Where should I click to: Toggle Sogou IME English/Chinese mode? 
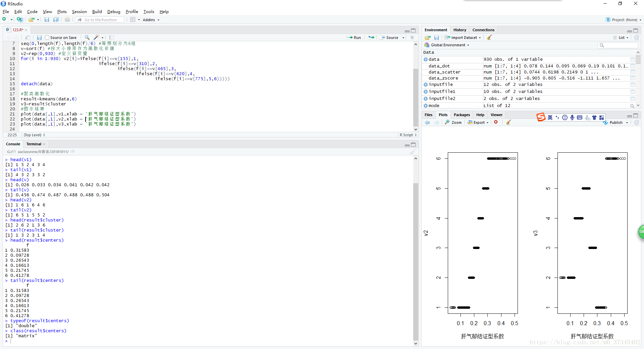pos(550,117)
